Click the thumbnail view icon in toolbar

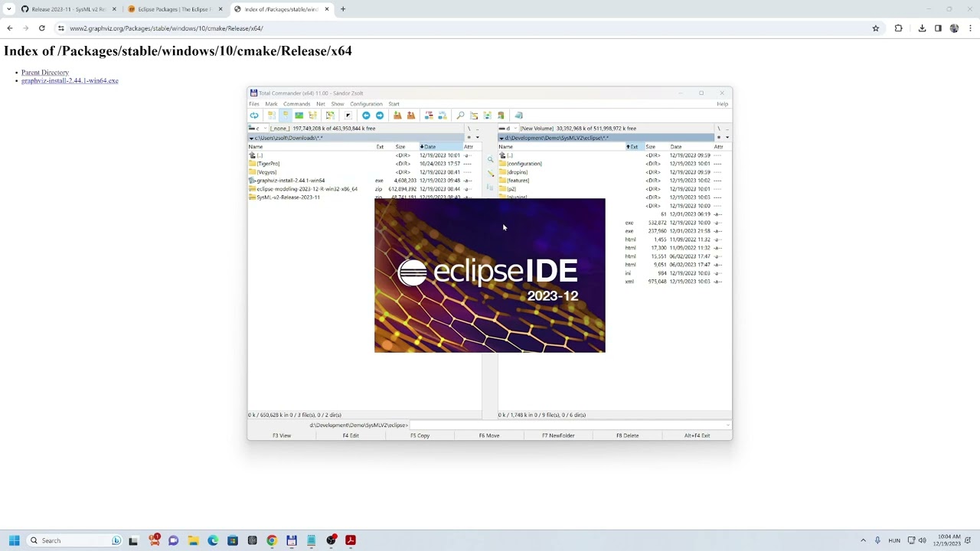pyautogui.click(x=299, y=116)
